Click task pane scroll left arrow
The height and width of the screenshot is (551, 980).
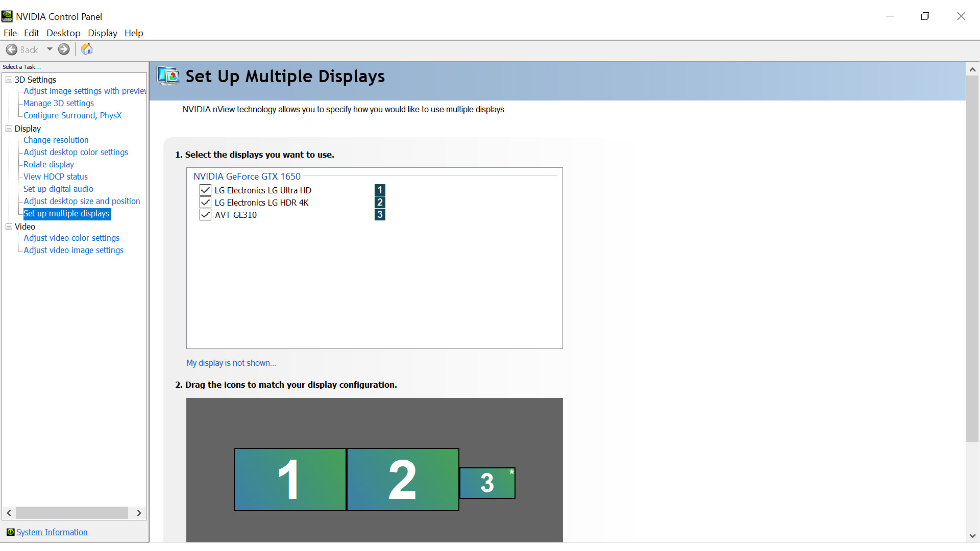9,513
